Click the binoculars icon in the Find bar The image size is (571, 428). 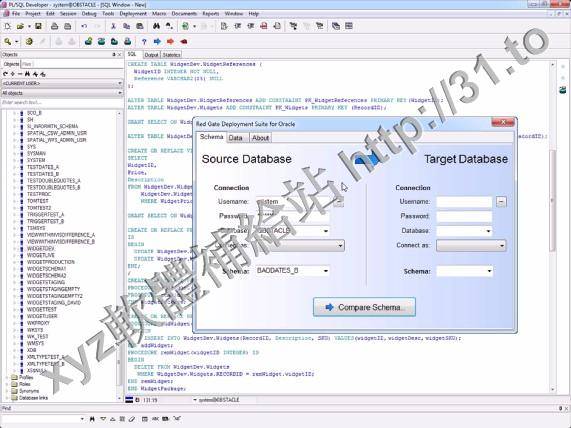pyautogui.click(x=92, y=419)
